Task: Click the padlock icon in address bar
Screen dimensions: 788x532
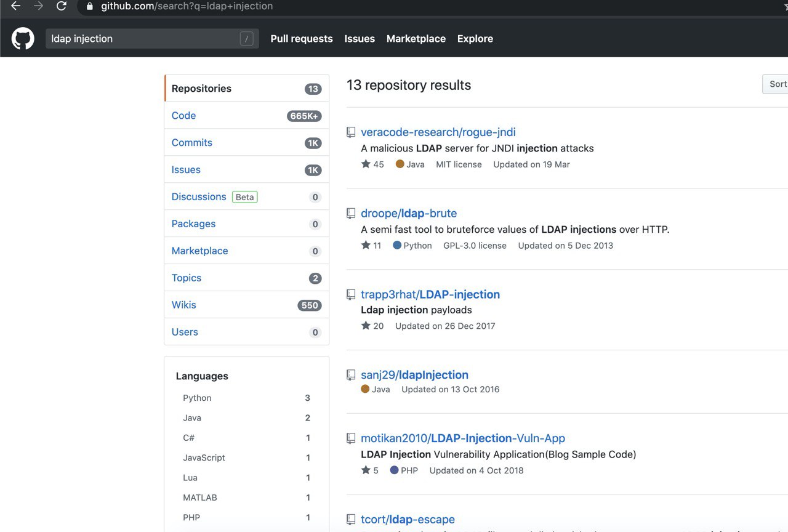Action: (90, 7)
